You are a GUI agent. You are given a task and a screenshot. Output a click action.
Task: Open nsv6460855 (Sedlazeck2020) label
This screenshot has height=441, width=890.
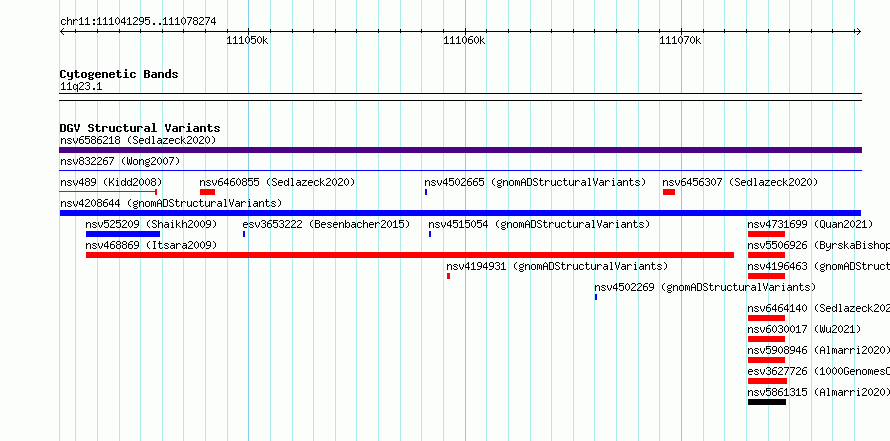[x=277, y=182]
